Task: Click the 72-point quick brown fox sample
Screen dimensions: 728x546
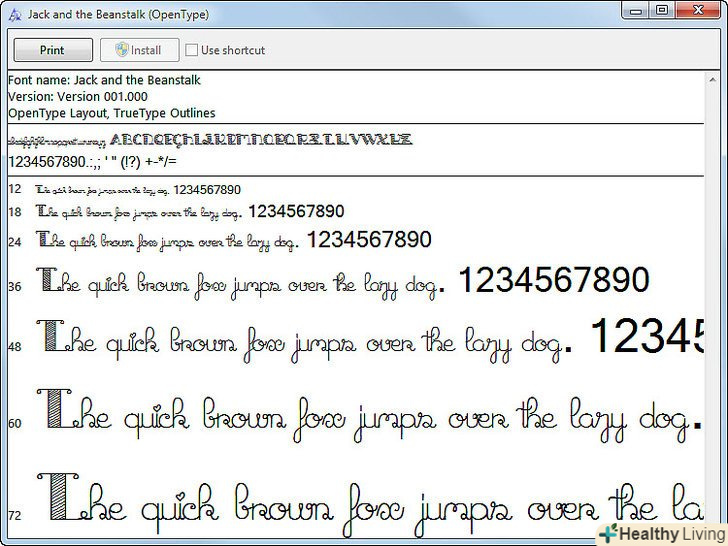Action: click(370, 505)
